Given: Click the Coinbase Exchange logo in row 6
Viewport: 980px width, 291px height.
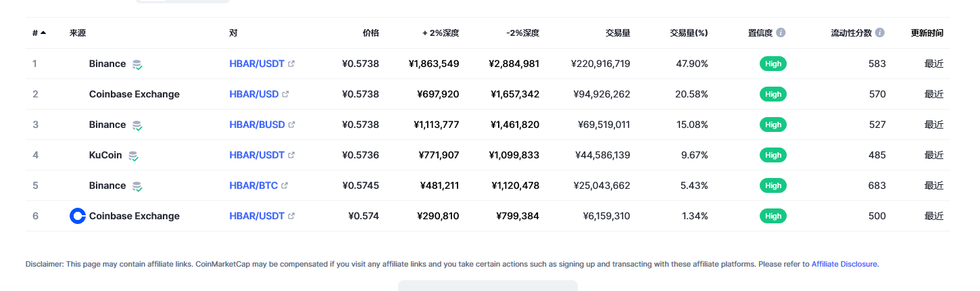Looking at the screenshot, I should click(78, 216).
